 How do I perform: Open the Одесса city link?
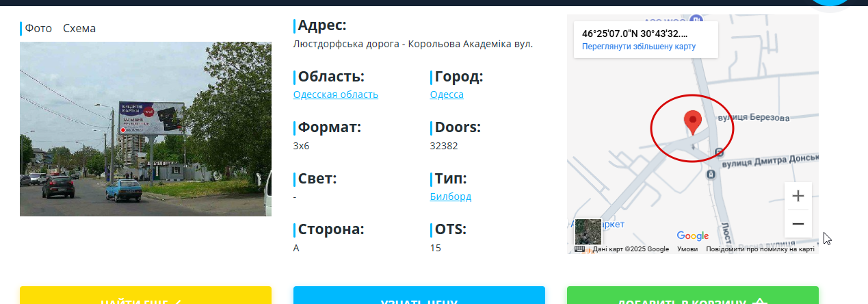click(x=447, y=94)
